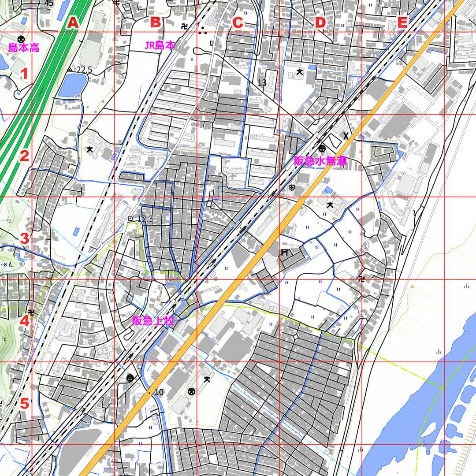The image size is (476, 476).
Task: Click the blue pond near elevation 22.5
Action: pos(73,85)
